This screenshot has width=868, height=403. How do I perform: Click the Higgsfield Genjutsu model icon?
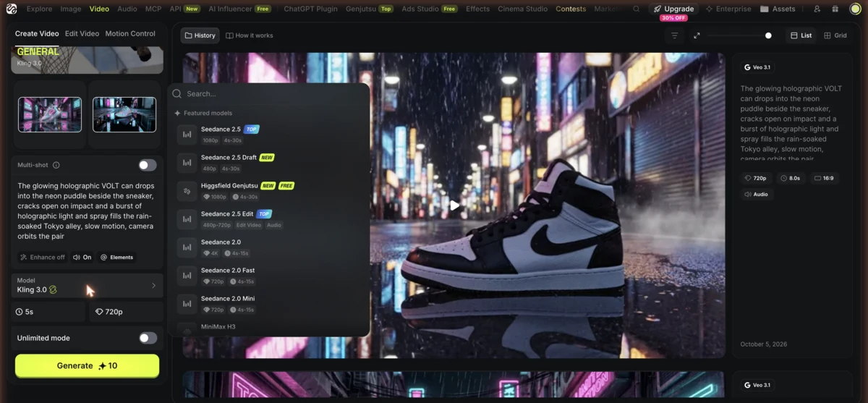(187, 191)
